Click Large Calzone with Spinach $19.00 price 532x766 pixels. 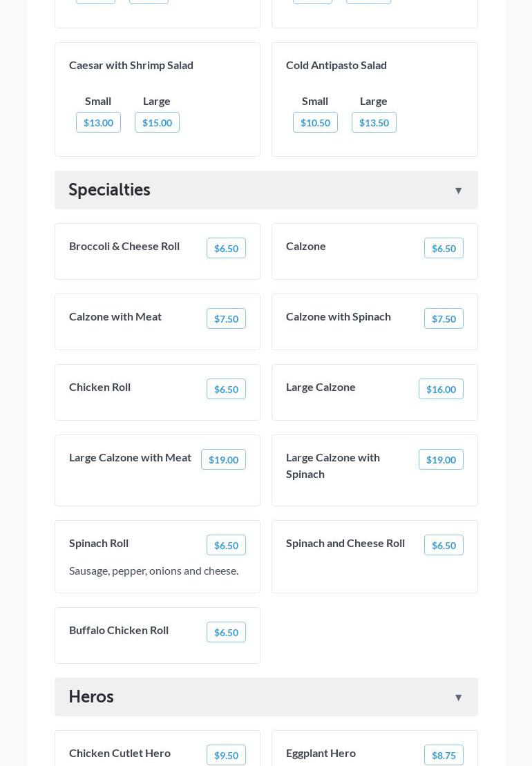click(x=441, y=459)
